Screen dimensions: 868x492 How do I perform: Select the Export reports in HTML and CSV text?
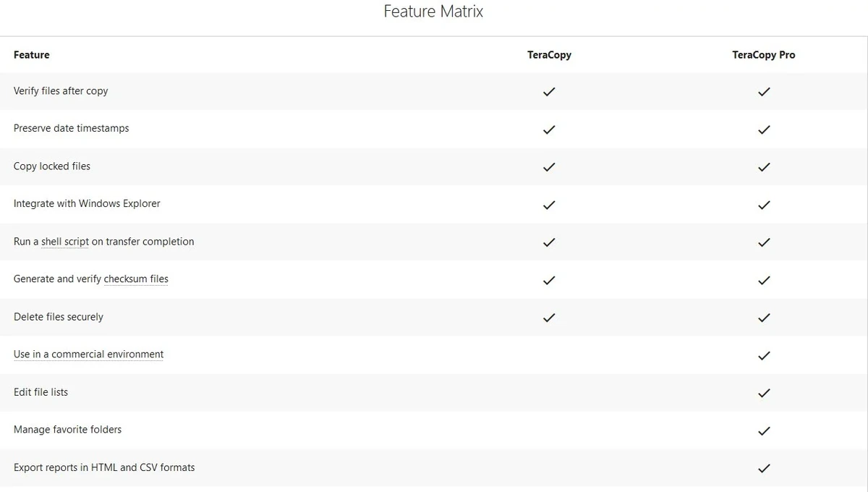[x=104, y=467]
